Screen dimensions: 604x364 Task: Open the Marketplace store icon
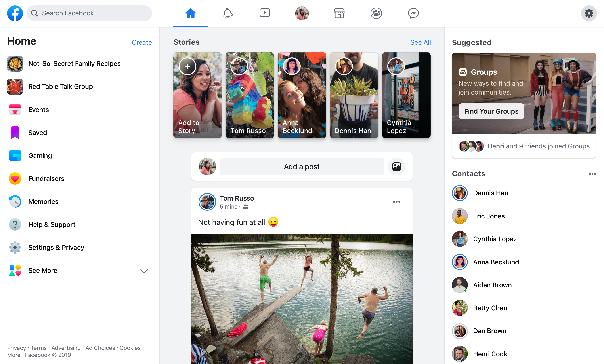pos(339,13)
